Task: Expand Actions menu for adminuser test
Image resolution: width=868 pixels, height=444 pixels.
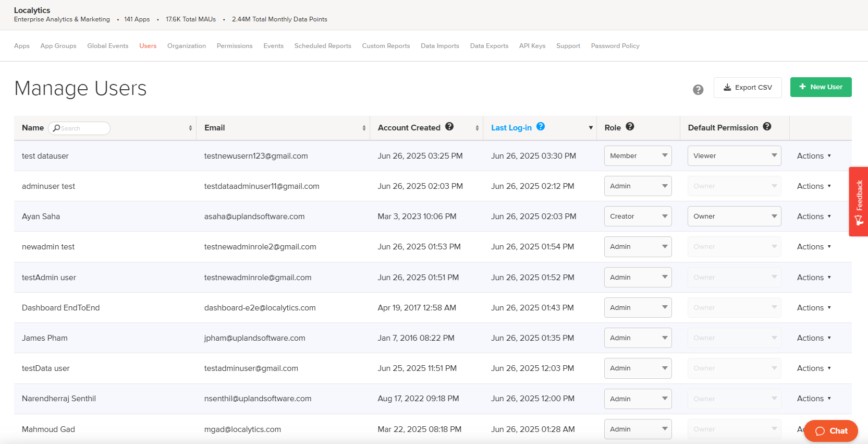Action: pyautogui.click(x=813, y=186)
